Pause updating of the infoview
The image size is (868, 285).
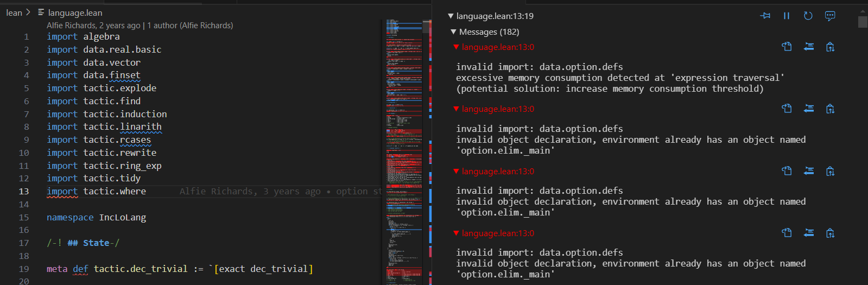787,16
